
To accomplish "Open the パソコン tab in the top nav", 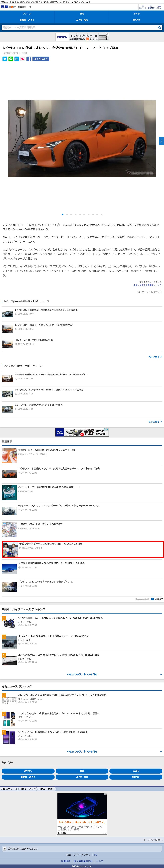I will (x=27, y=14).
